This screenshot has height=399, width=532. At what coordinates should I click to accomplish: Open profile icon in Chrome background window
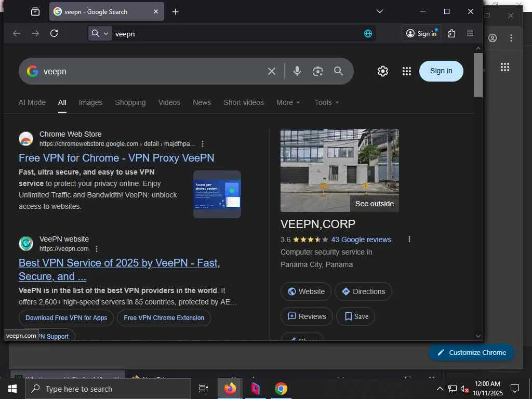tap(493, 38)
